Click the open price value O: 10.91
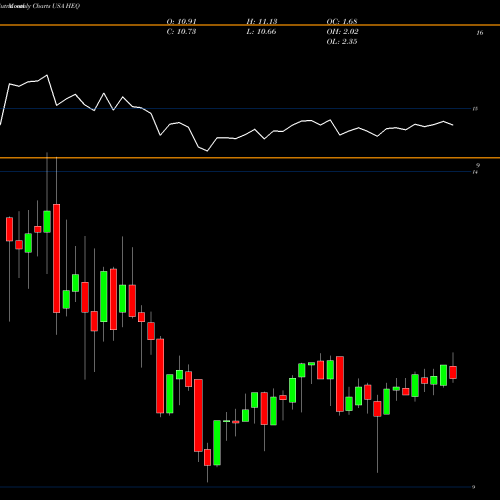 (182, 22)
